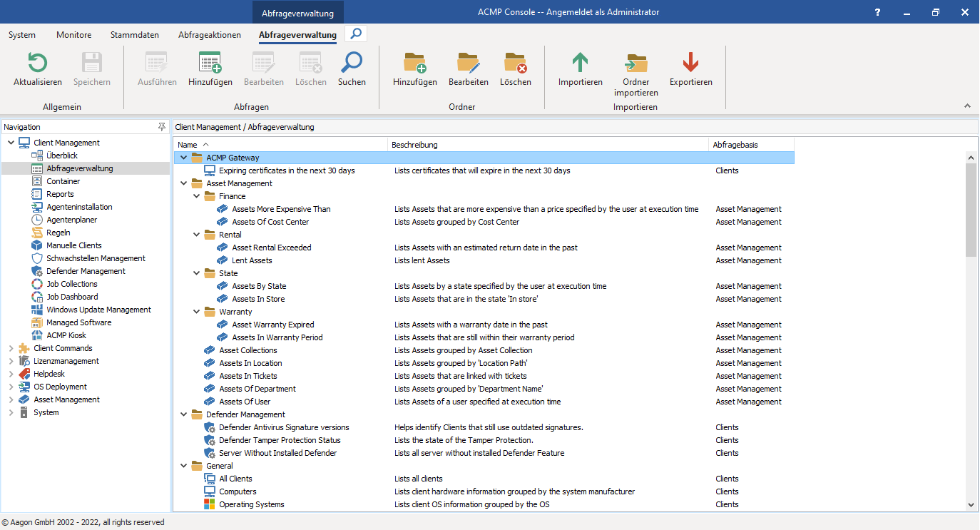The image size is (980, 530).
Task: Select Assets More Expensive Than query
Action: 281,209
